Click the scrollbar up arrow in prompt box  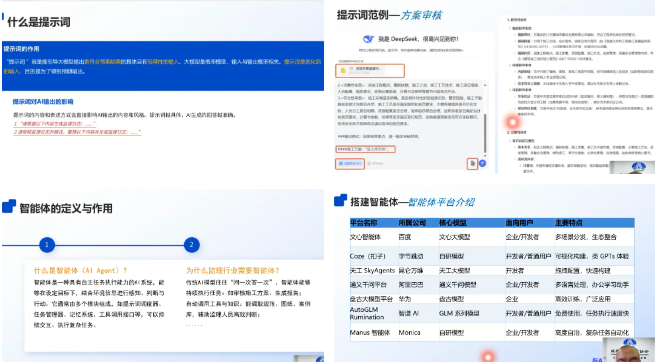[485, 85]
